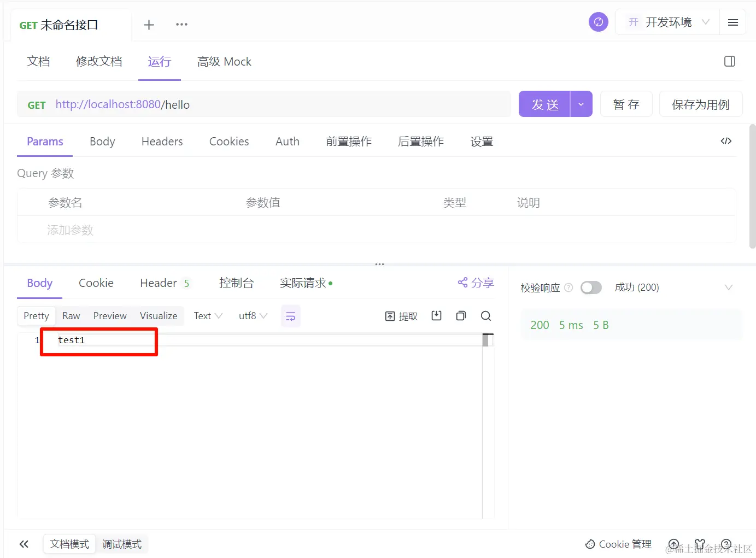The width and height of the screenshot is (756, 558).
Task: Open utf8 encoding dropdown
Action: pos(253,316)
